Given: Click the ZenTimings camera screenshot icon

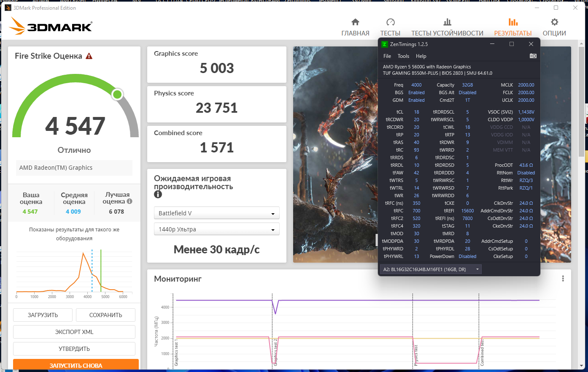Looking at the screenshot, I should coord(533,56).
